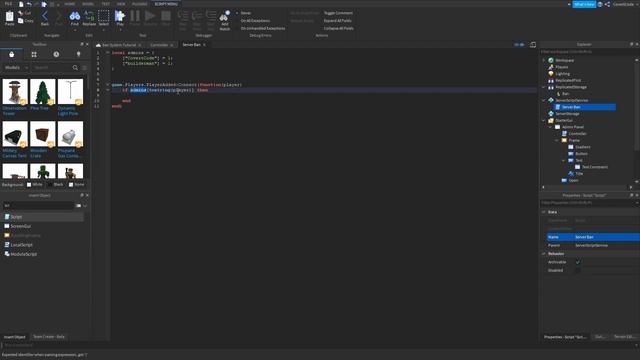The width and height of the screenshot is (640, 360).
Task: Collapse the ReplicatedStorage node
Action: point(544,87)
